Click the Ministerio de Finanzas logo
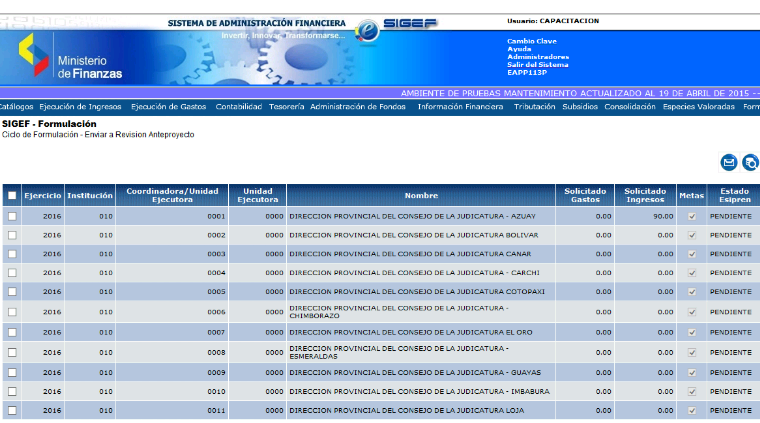Viewport: 760px width, 423px height. tap(70, 57)
